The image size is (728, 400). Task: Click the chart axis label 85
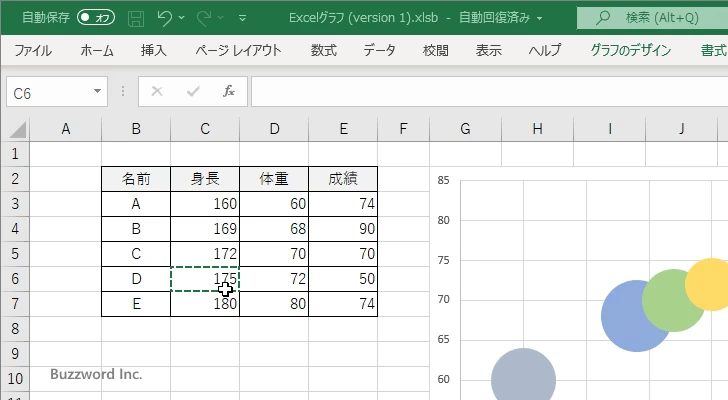(x=443, y=180)
